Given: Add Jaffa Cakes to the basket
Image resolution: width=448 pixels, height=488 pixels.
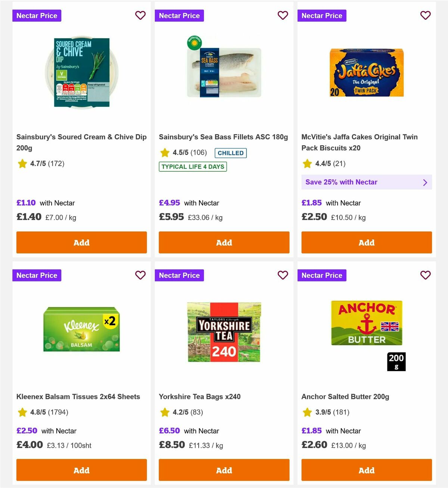Looking at the screenshot, I should click(x=366, y=242).
